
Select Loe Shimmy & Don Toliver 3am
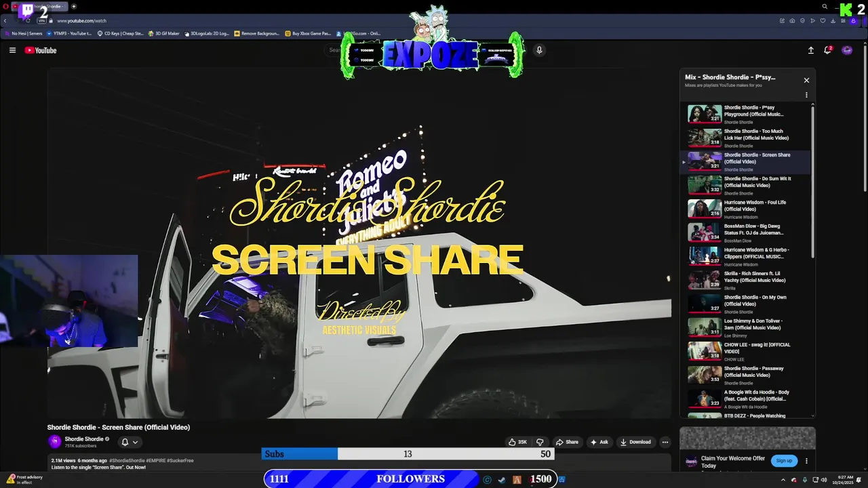click(x=746, y=327)
